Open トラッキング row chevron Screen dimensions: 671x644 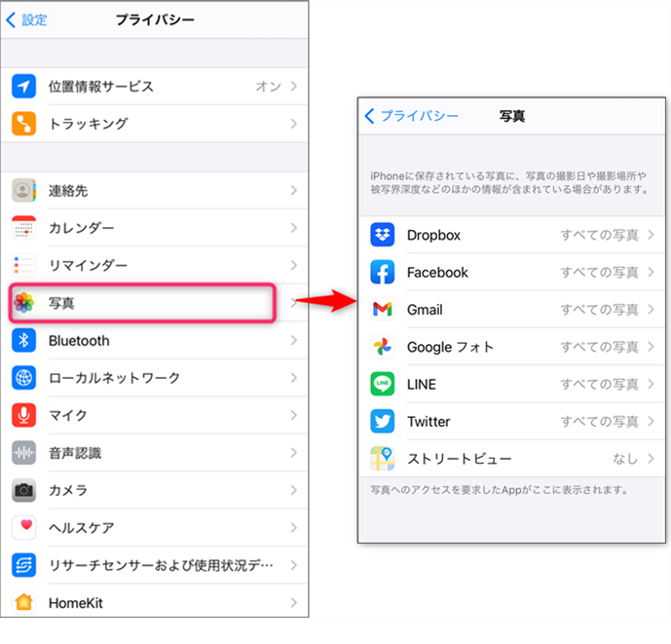click(293, 124)
